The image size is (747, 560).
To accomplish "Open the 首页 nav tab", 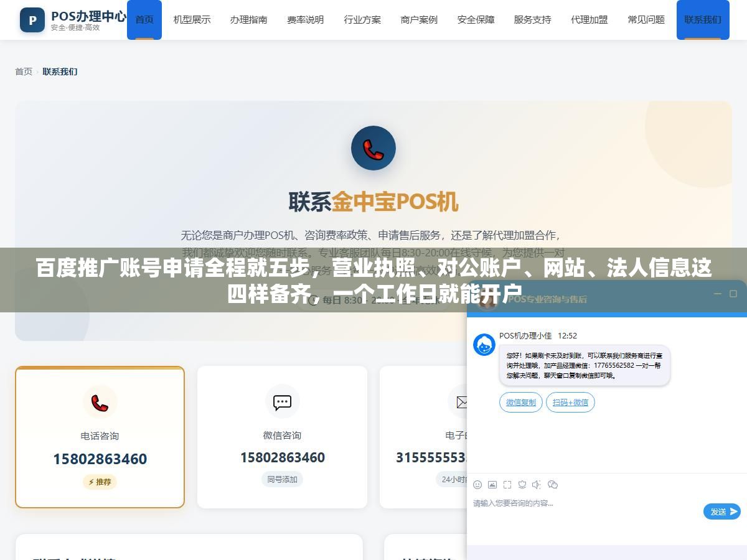I will [x=144, y=20].
